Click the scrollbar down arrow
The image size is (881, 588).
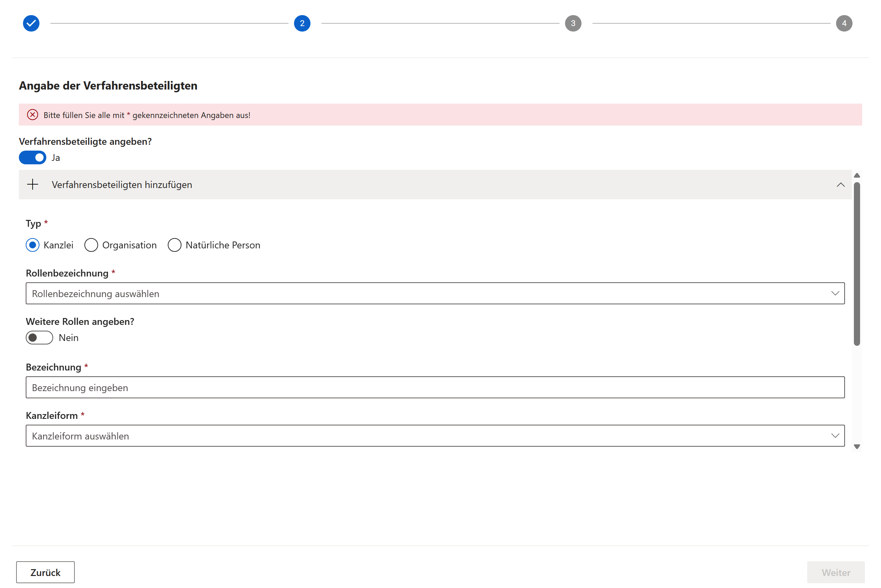pyautogui.click(x=857, y=446)
